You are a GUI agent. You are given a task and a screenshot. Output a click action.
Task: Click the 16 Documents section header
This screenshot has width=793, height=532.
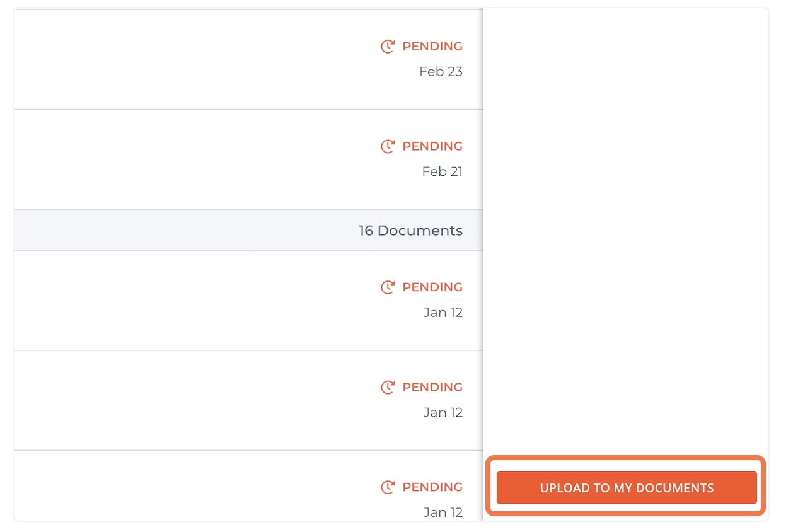[410, 231]
